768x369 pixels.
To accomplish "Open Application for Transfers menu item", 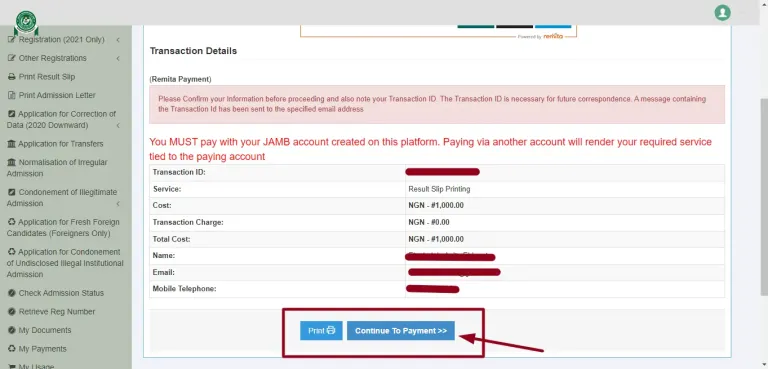I will click(61, 144).
